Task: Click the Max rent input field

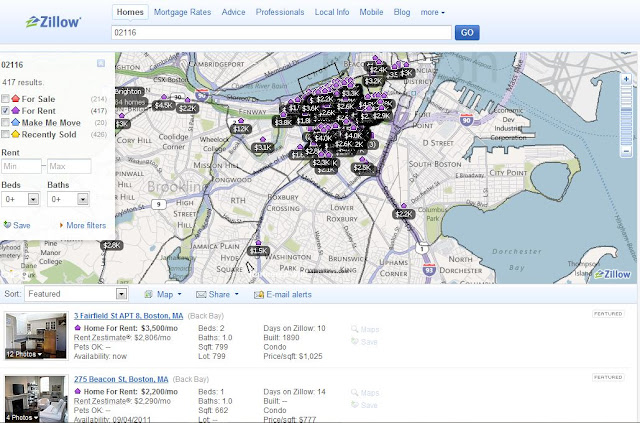Action: 69,166
